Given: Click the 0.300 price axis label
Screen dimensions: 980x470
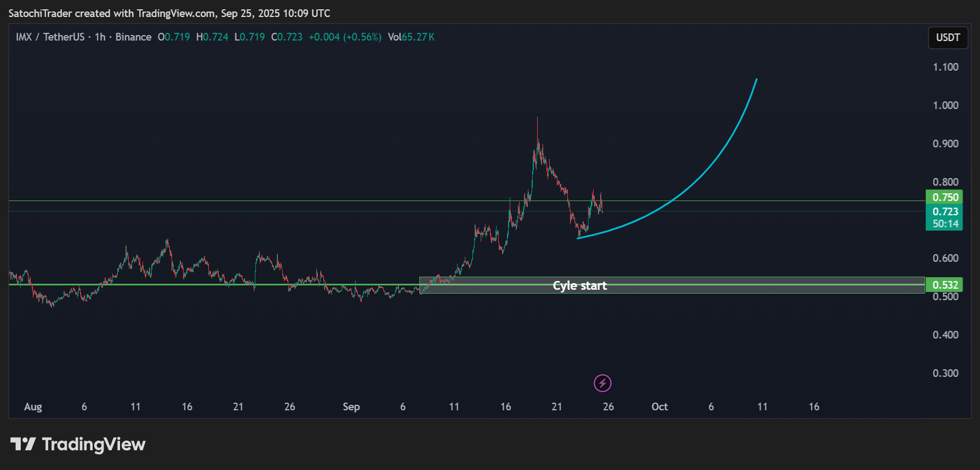Looking at the screenshot, I should 945,373.
